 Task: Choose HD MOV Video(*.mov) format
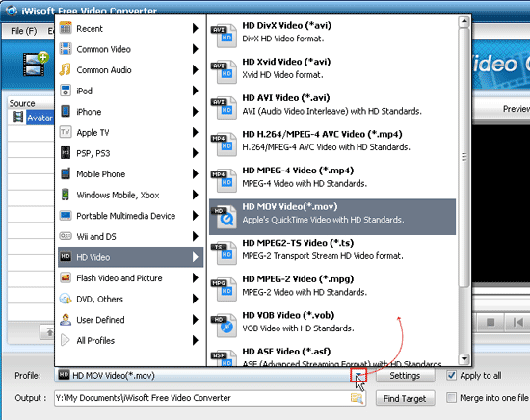[x=332, y=217]
